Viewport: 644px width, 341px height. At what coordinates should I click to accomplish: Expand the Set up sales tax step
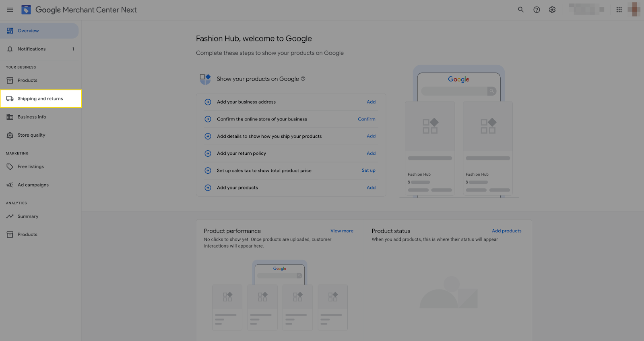208,170
